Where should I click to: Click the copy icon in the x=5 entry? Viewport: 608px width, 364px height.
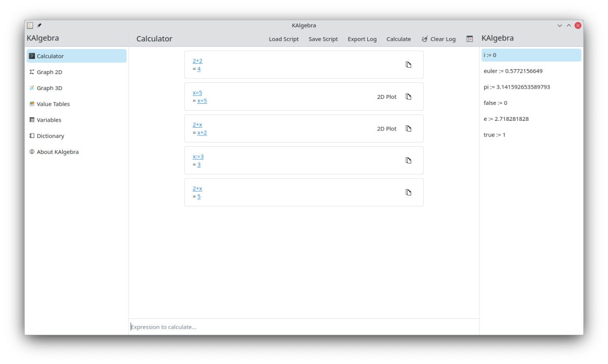pyautogui.click(x=408, y=97)
